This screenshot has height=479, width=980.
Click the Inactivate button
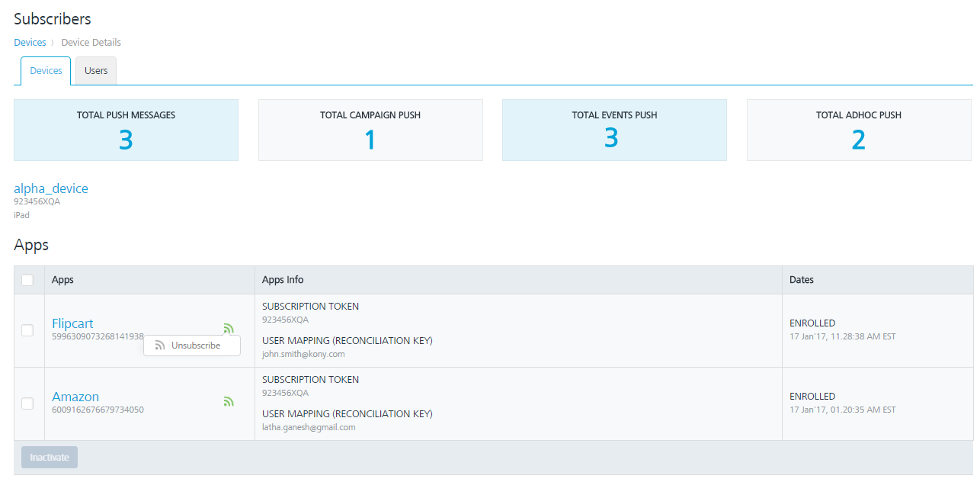click(50, 458)
